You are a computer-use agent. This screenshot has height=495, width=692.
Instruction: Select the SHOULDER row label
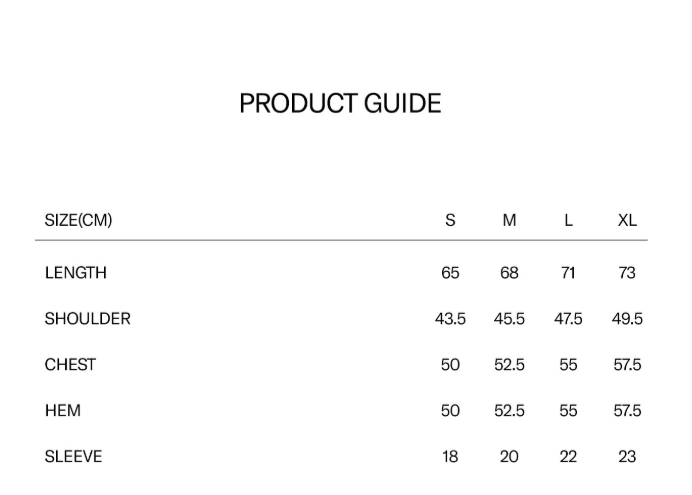click(88, 319)
